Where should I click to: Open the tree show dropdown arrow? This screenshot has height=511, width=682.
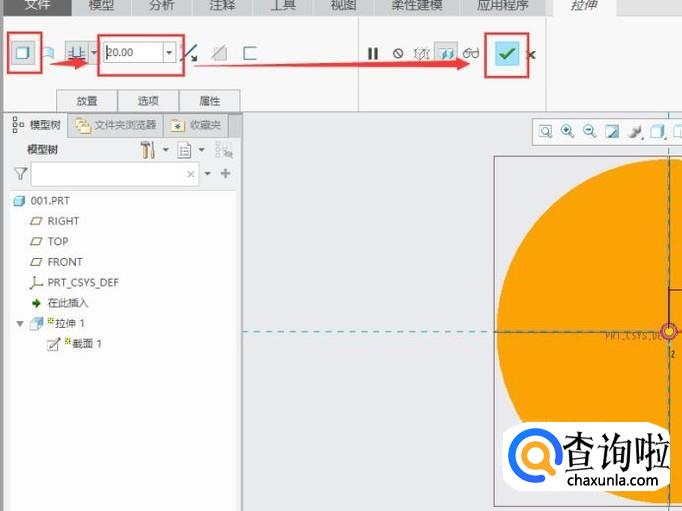201,150
